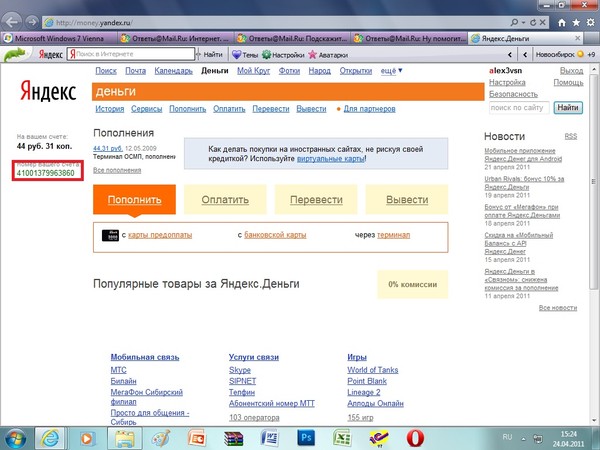This screenshot has height=450, width=600.
Task: Open Microsoft Word from taskbar
Action: tap(270, 439)
